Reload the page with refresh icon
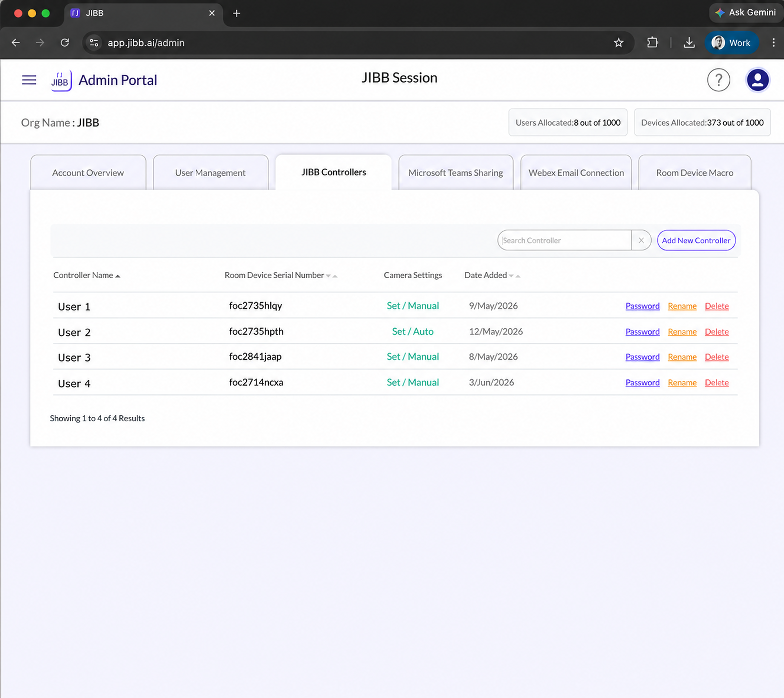 pos(65,43)
